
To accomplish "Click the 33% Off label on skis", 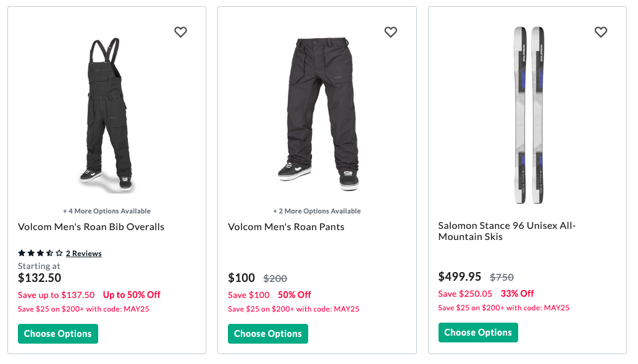I will pos(518,294).
